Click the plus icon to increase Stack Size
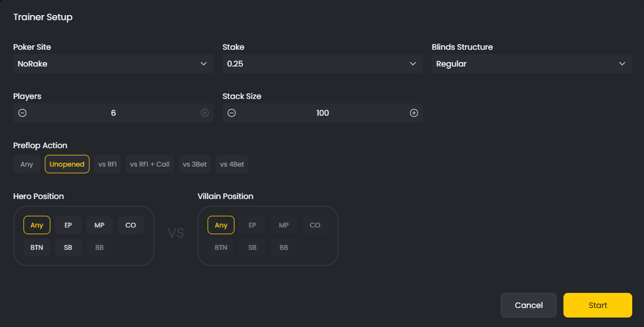This screenshot has height=327, width=644. click(414, 112)
